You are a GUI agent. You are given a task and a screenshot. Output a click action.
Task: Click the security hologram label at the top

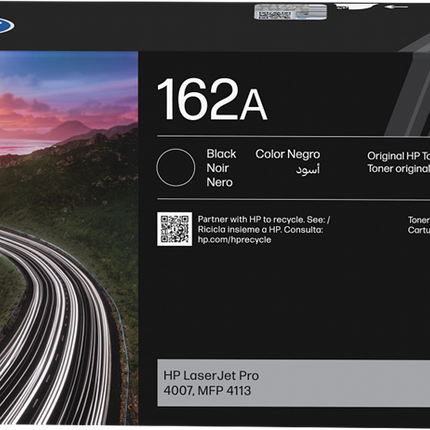(x=290, y=12)
